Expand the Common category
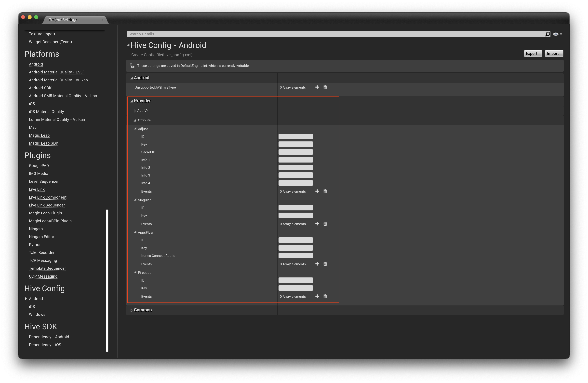This screenshot has height=383, width=588. pyautogui.click(x=131, y=310)
